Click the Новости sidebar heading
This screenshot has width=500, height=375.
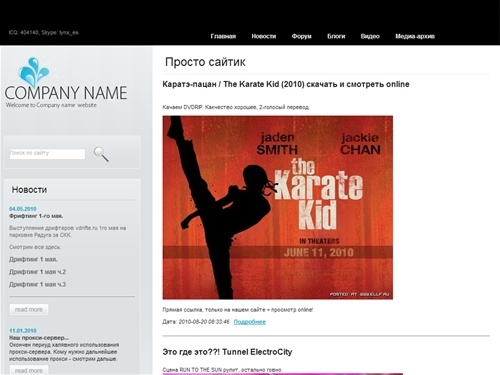tap(29, 190)
